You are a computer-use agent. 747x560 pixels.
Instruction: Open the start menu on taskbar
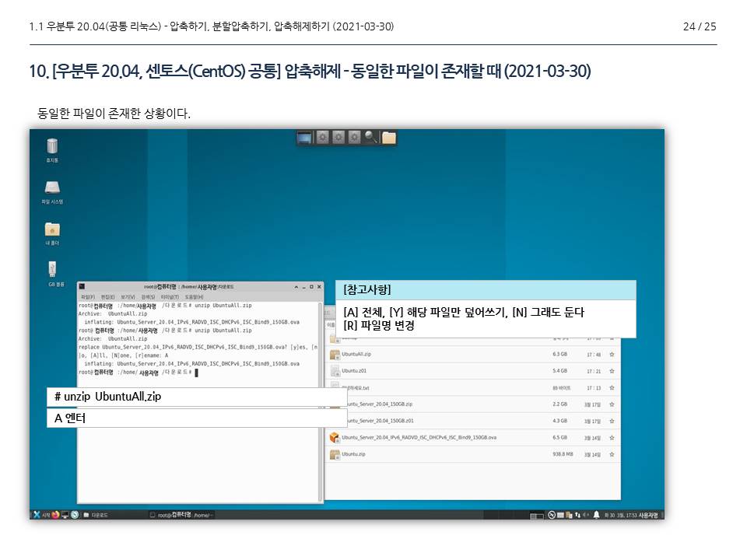click(41, 515)
